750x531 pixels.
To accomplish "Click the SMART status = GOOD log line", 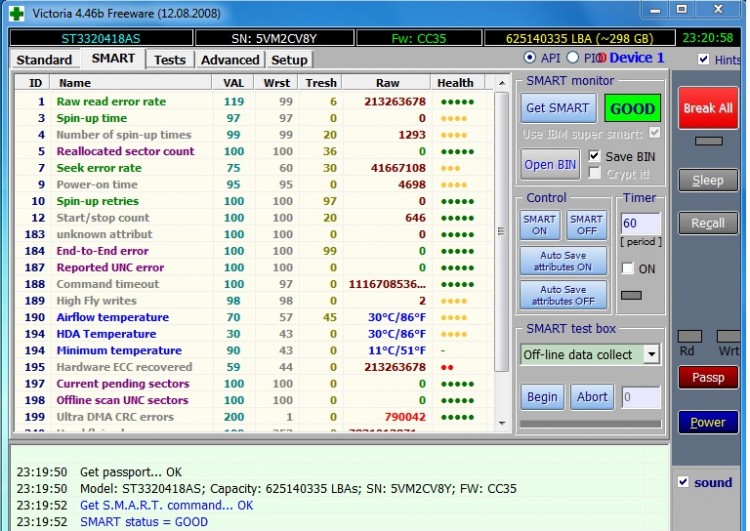I will pyautogui.click(x=144, y=521).
